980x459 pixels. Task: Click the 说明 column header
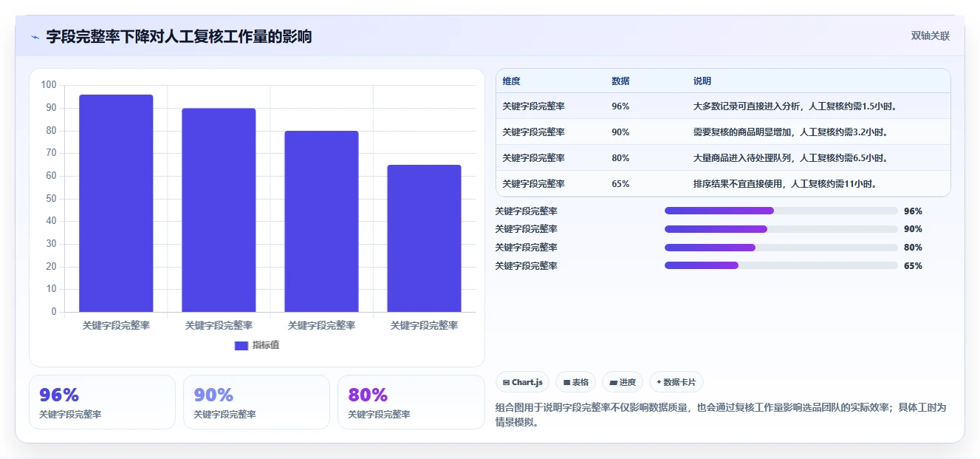click(x=702, y=81)
